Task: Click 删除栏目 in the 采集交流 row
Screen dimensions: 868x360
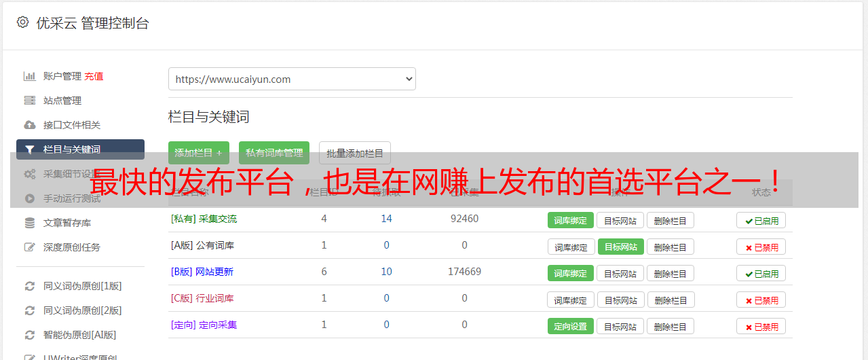Action: (x=671, y=220)
